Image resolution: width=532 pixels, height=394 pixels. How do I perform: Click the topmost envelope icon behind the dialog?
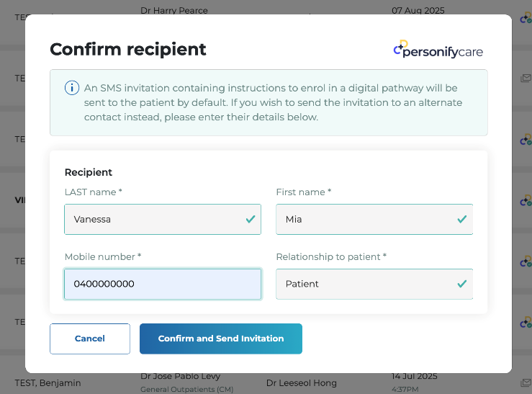[x=525, y=79]
